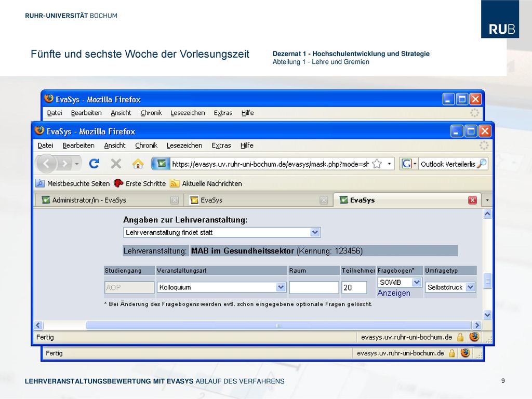
Task: Open Lehrveranstaltung findet statt dropdown
Action: tap(222, 232)
